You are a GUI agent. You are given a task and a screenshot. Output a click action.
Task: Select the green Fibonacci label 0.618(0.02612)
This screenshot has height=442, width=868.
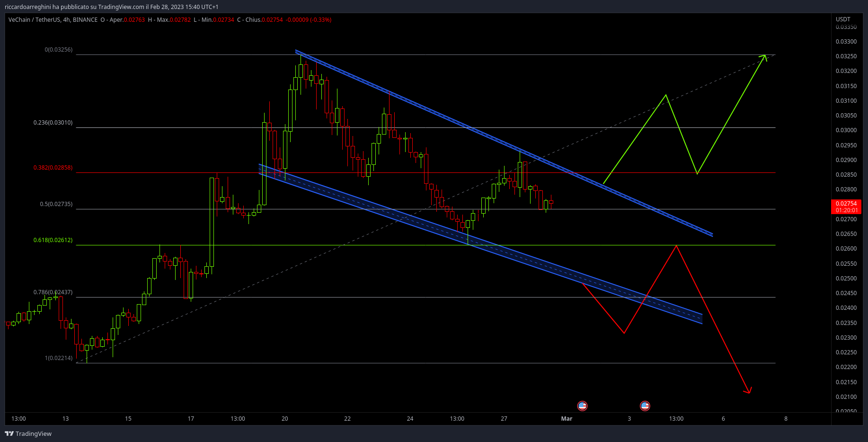(53, 240)
